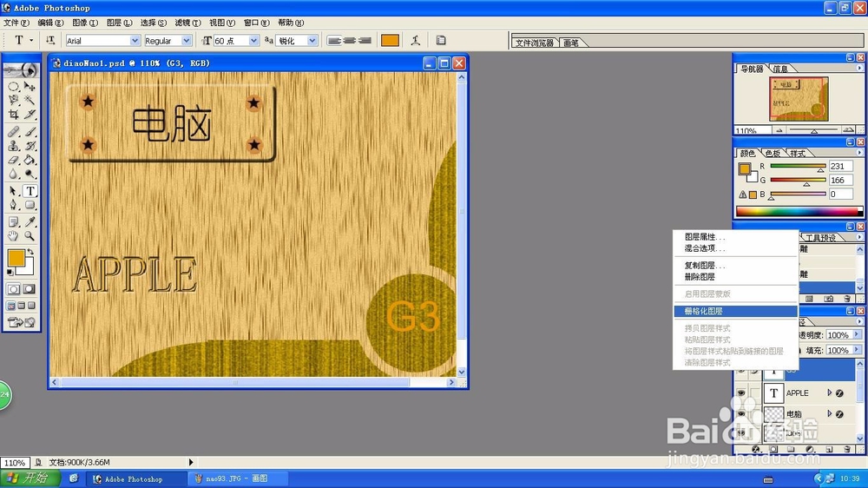
Task: Right align the text
Action: coord(365,41)
